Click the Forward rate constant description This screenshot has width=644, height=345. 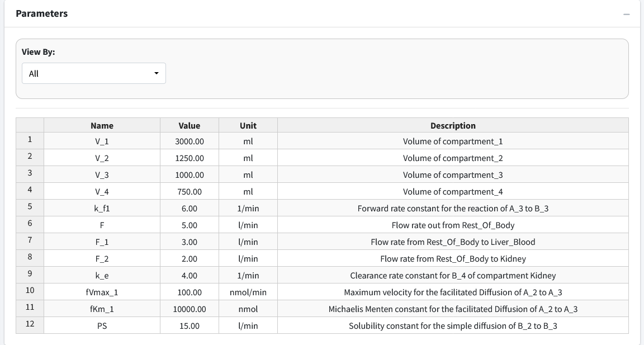click(x=453, y=208)
